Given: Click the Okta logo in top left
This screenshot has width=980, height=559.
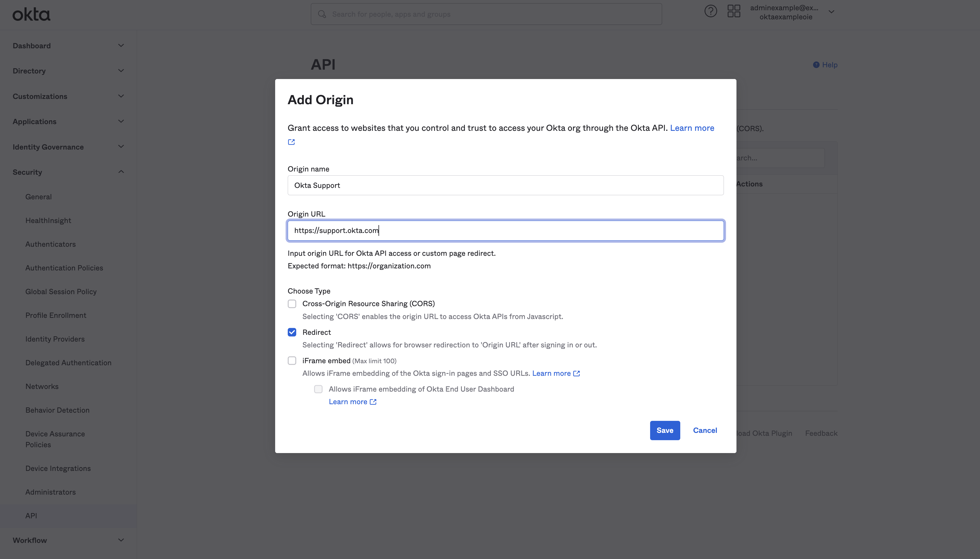Looking at the screenshot, I should coord(31,14).
